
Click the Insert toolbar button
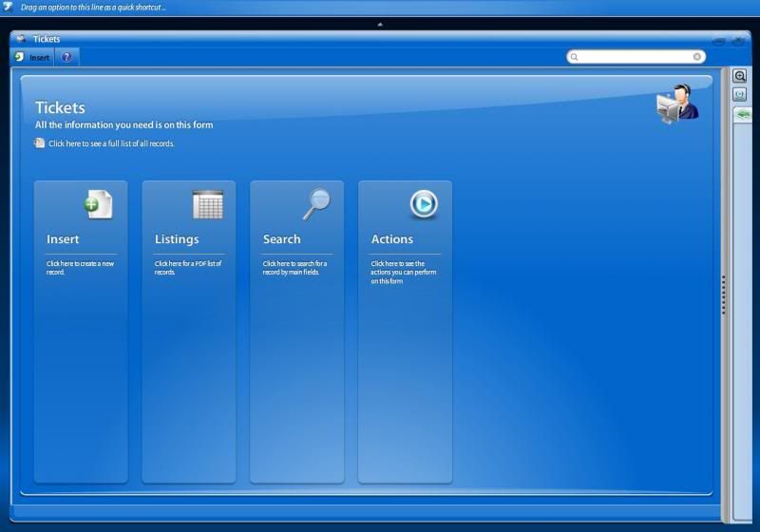click(33, 57)
